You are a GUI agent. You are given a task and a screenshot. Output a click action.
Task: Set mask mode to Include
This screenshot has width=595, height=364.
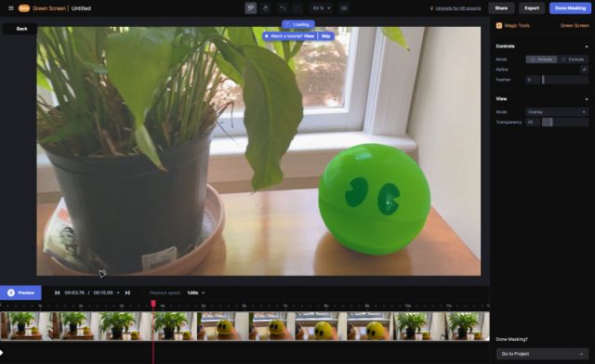click(x=541, y=59)
